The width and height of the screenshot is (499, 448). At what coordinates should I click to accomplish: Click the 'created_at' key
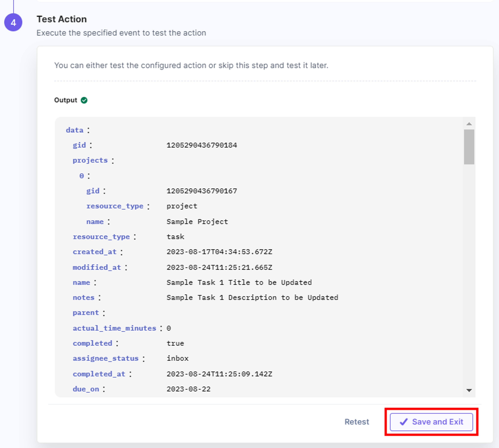(x=95, y=252)
